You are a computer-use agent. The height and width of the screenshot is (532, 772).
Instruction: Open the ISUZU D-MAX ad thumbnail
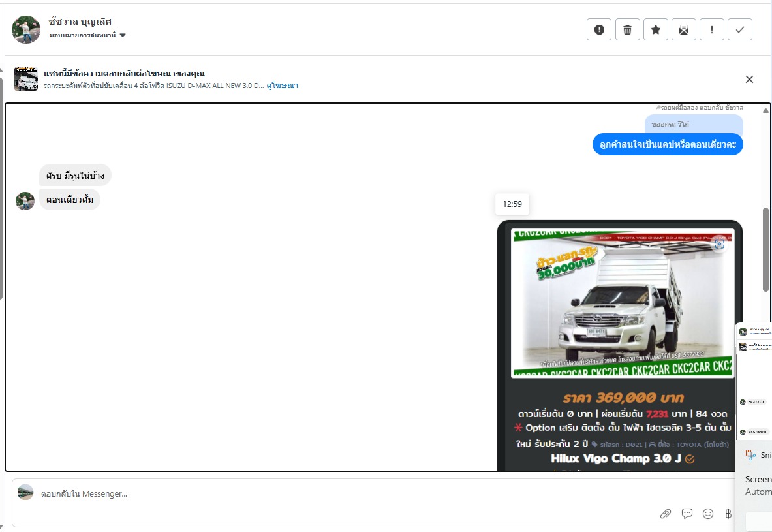pos(26,79)
